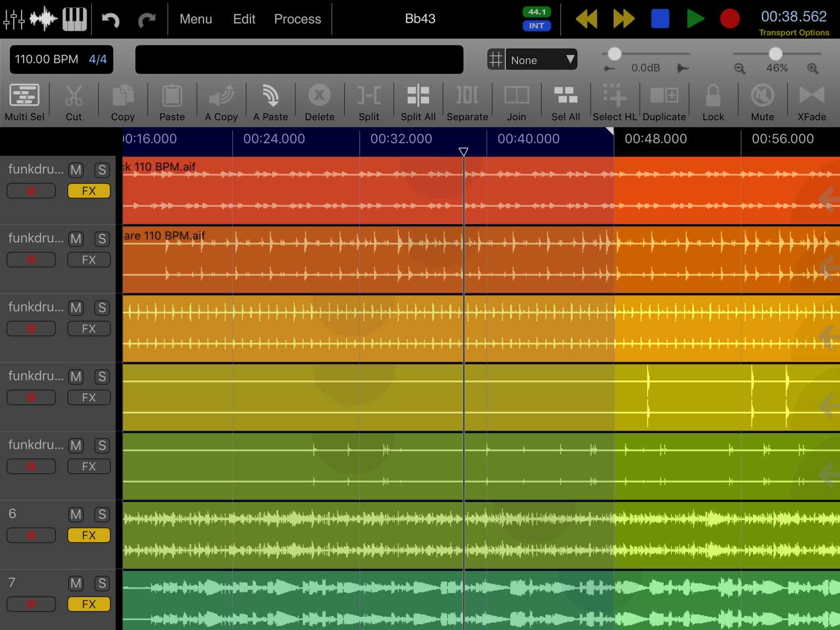Screen dimensions: 840x630
Task: Open FX on track 7
Action: tap(89, 604)
